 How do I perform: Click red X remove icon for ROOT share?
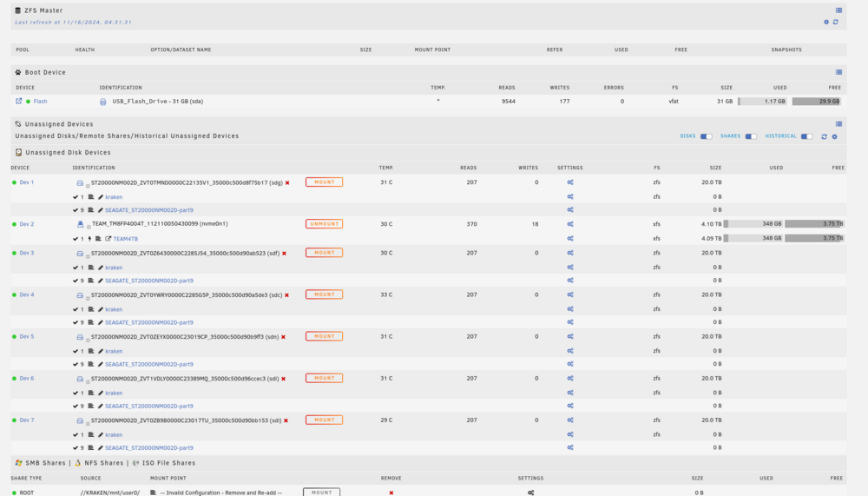391,493
